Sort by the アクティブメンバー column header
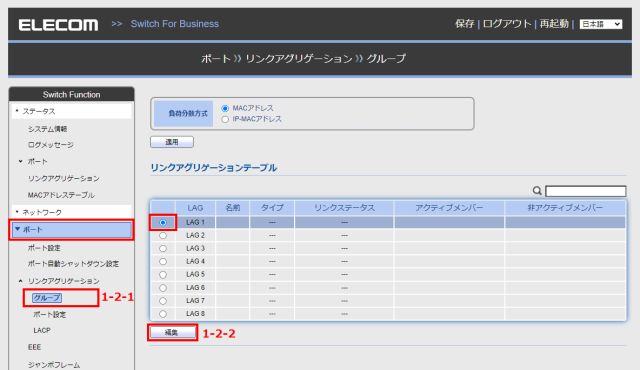The width and height of the screenshot is (640, 370). click(x=449, y=208)
